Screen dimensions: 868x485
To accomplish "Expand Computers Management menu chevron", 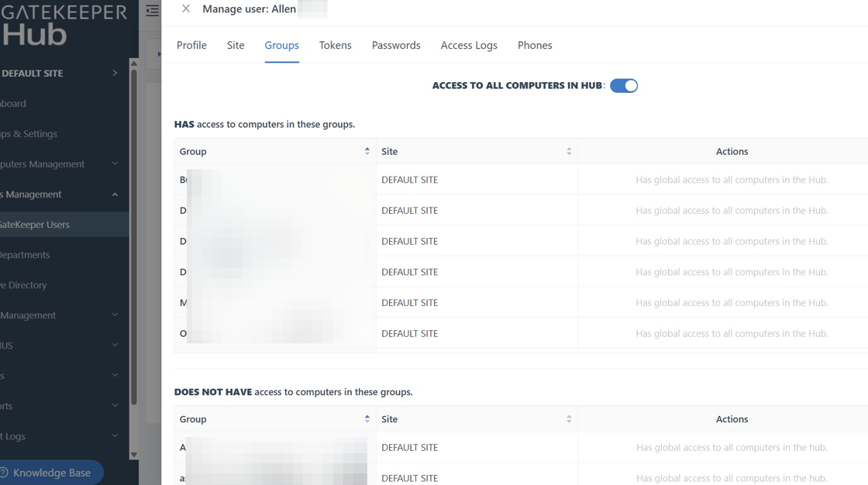I will point(115,164).
